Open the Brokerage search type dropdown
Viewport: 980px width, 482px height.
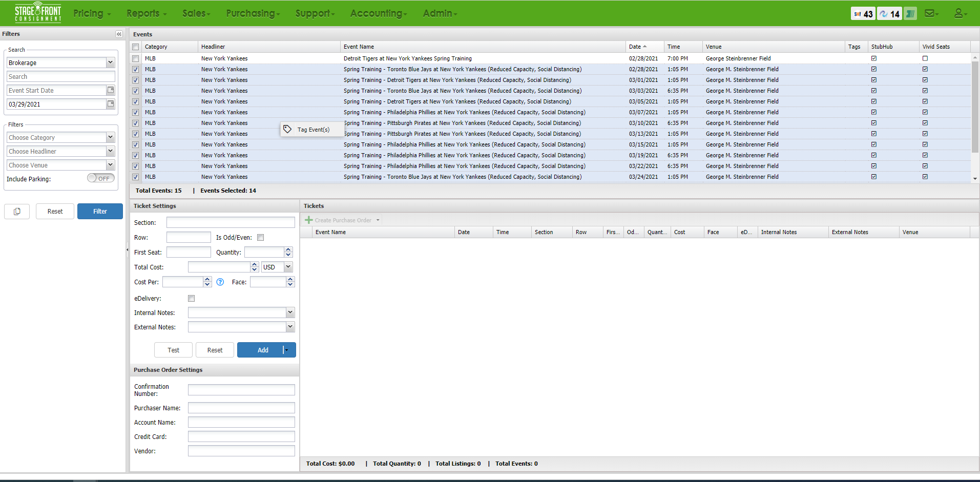(x=110, y=62)
